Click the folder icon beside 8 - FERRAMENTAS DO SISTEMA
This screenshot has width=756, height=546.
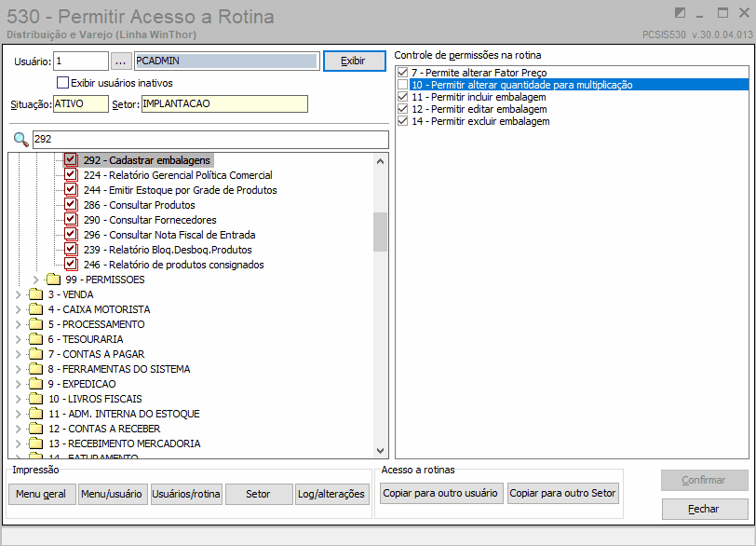(x=35, y=369)
